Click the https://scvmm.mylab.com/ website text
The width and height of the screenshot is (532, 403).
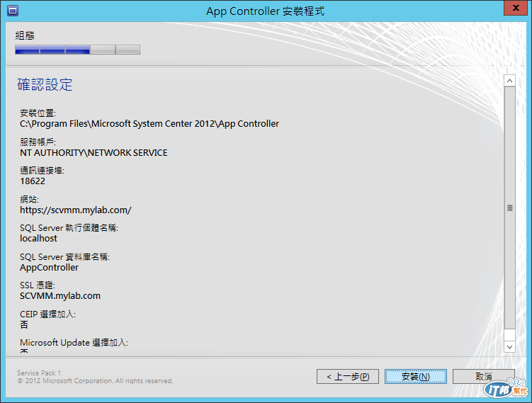point(75,210)
